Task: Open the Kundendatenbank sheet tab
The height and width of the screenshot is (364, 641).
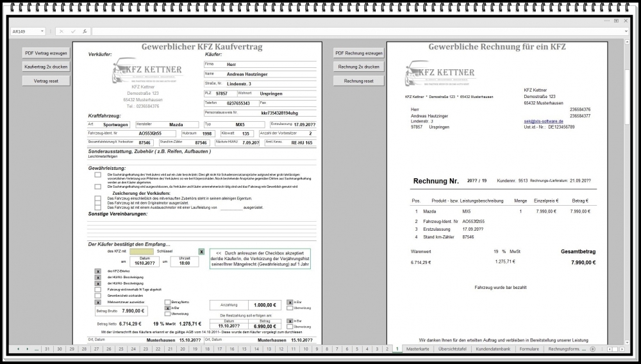Action: pyautogui.click(x=493, y=349)
